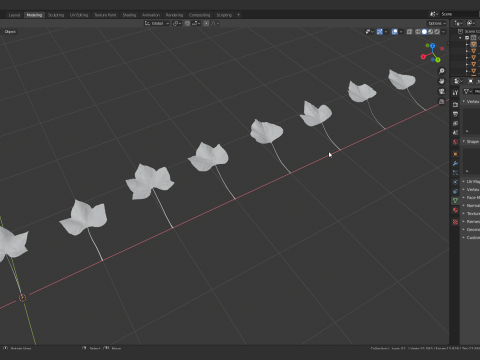Switch to the Shading workspace tab
480x360 pixels.
129,15
